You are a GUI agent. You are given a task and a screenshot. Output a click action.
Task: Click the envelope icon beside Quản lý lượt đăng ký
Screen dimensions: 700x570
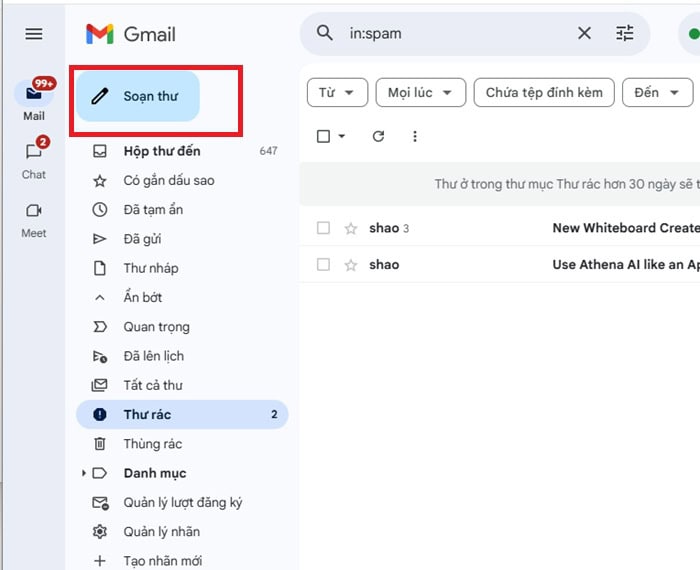pos(100,503)
